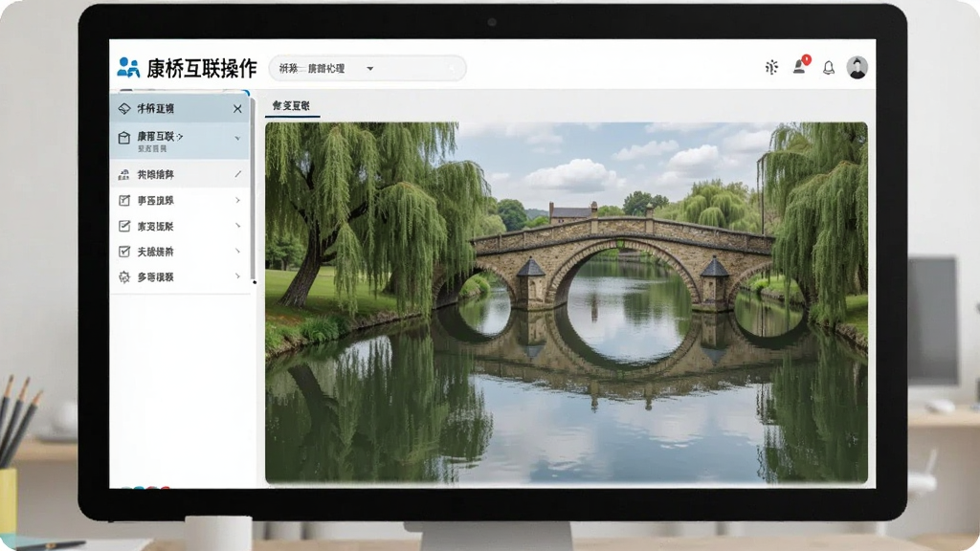Screen dimensions: 980x551
Task: Click the gear icon beside the "多" row
Action: (124, 277)
